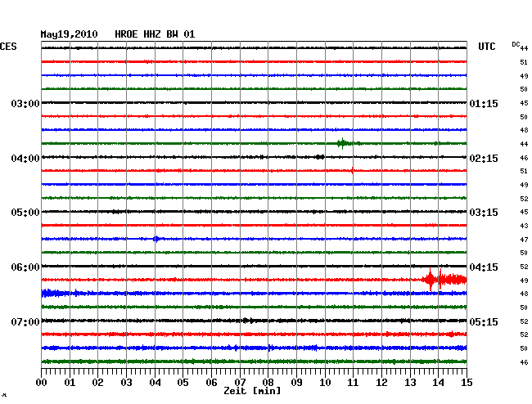Select minute tick label 08 on axis

(x=268, y=382)
